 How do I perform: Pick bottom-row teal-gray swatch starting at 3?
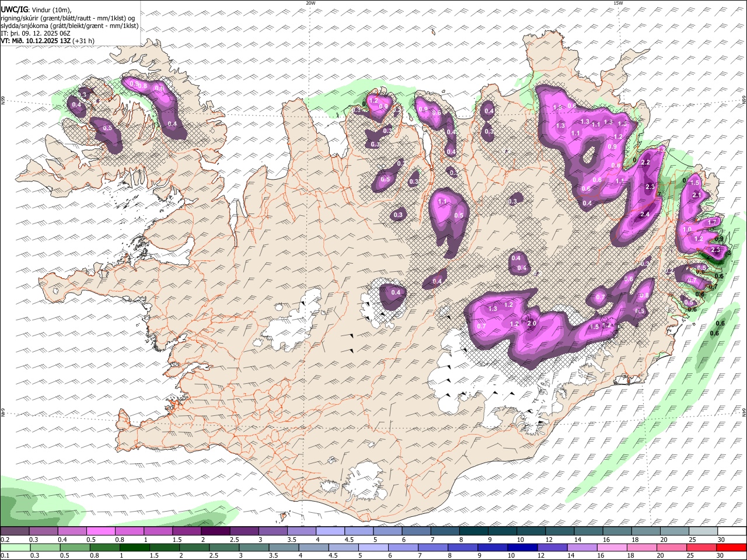[254, 548]
